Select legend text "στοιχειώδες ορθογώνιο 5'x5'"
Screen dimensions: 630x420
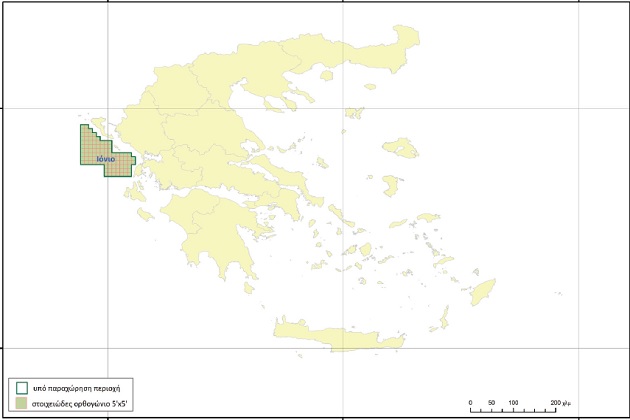(x=80, y=404)
